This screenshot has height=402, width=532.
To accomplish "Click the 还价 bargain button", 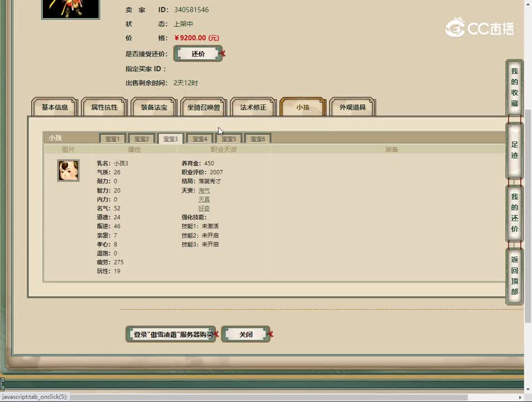I will (x=198, y=54).
